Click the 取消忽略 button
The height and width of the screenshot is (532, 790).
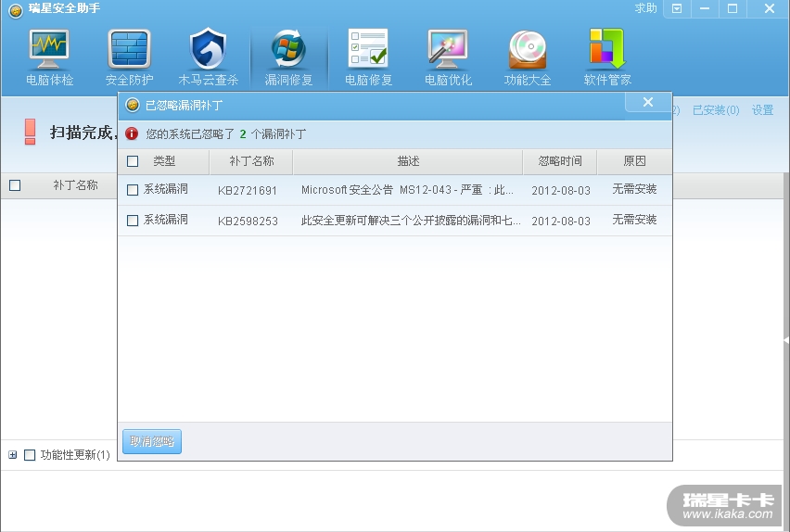coord(152,441)
